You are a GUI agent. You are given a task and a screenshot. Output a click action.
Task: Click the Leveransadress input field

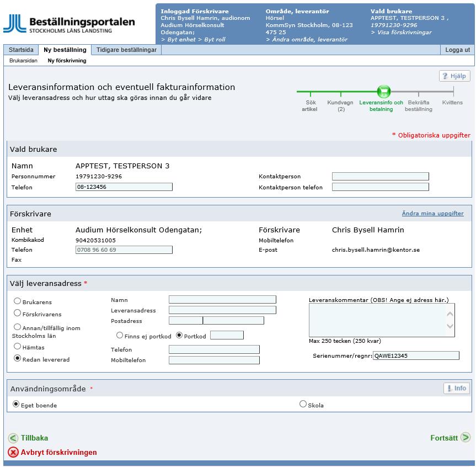pos(222,310)
